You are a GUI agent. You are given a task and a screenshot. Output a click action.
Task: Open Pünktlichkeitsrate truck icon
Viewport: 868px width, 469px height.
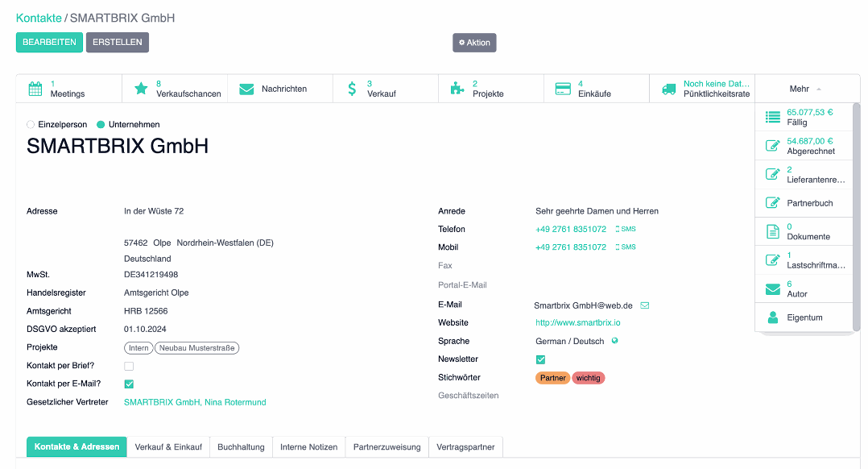click(x=668, y=89)
